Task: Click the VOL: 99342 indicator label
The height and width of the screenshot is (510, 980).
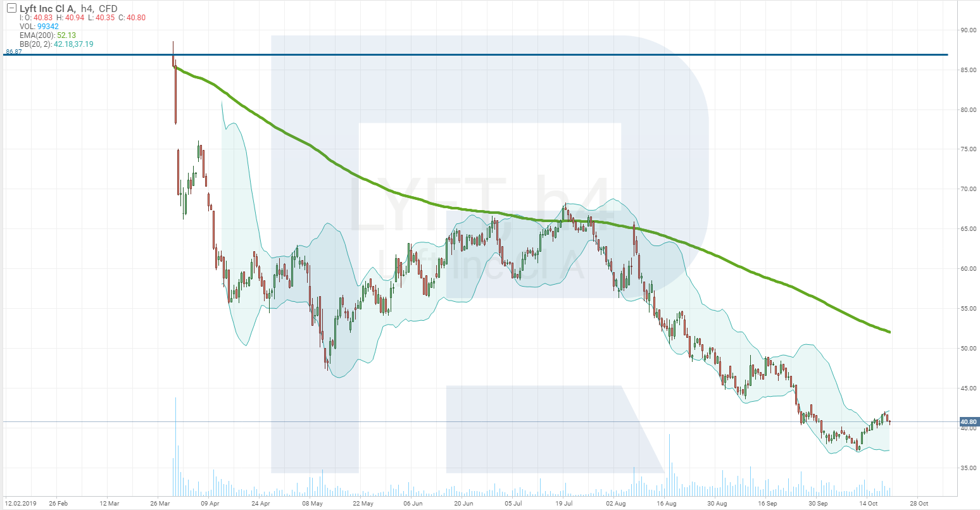Action: pos(39,26)
